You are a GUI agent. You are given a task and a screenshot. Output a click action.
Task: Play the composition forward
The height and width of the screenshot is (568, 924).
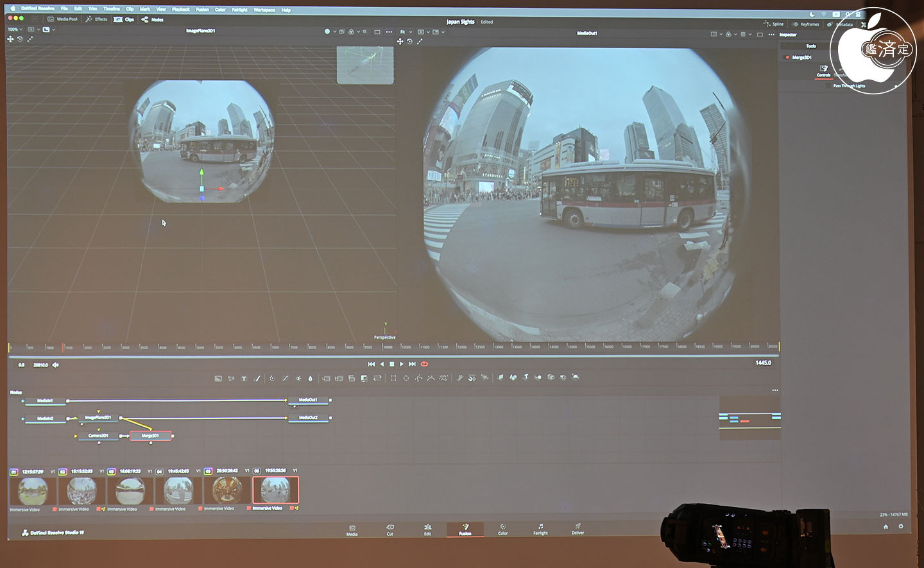(402, 364)
